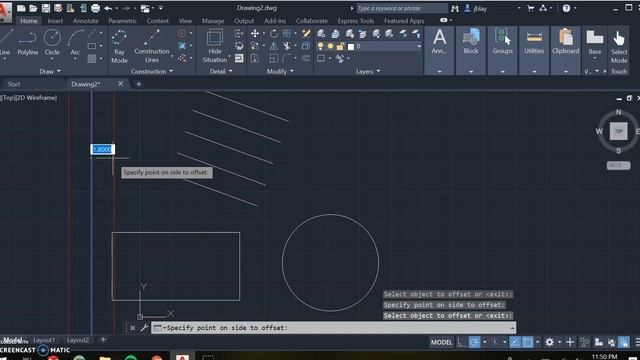640x360 pixels.
Task: Select the Circle drawing tool
Action: (52, 43)
